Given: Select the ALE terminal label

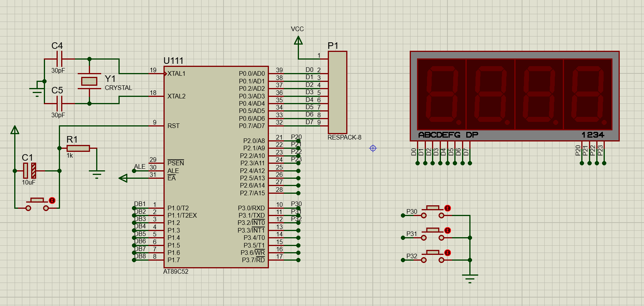Looking at the screenshot, I should 140,166.
